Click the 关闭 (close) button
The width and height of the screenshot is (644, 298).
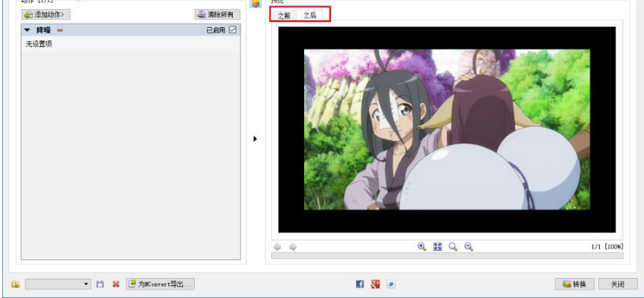(x=618, y=284)
